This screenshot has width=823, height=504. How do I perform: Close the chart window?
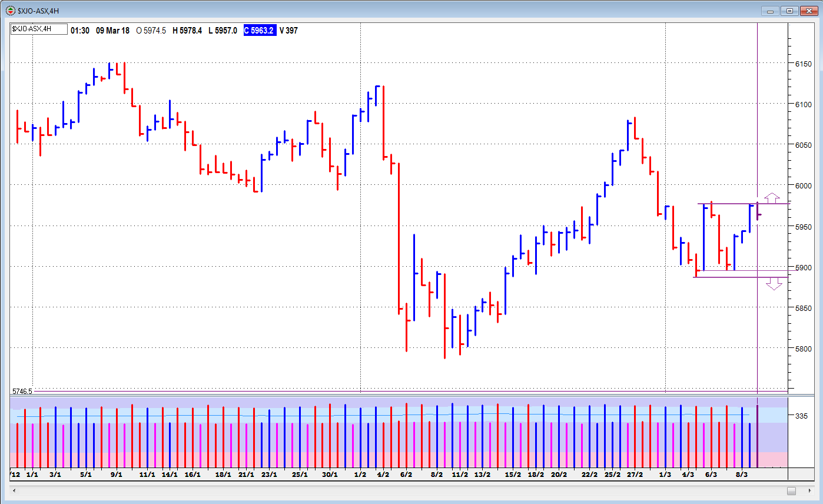[808, 11]
